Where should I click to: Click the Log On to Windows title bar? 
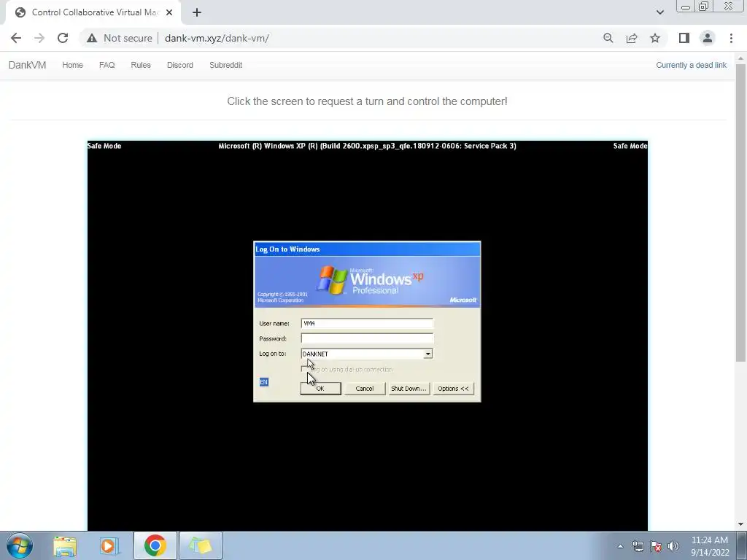coord(367,249)
